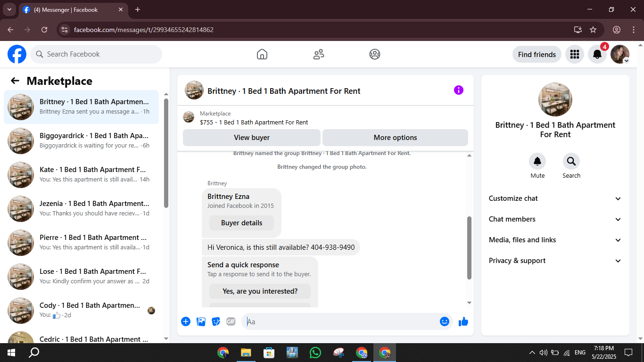This screenshot has width=644, height=362.
Task: Click the browser address bar URL
Action: pyautogui.click(x=144, y=30)
